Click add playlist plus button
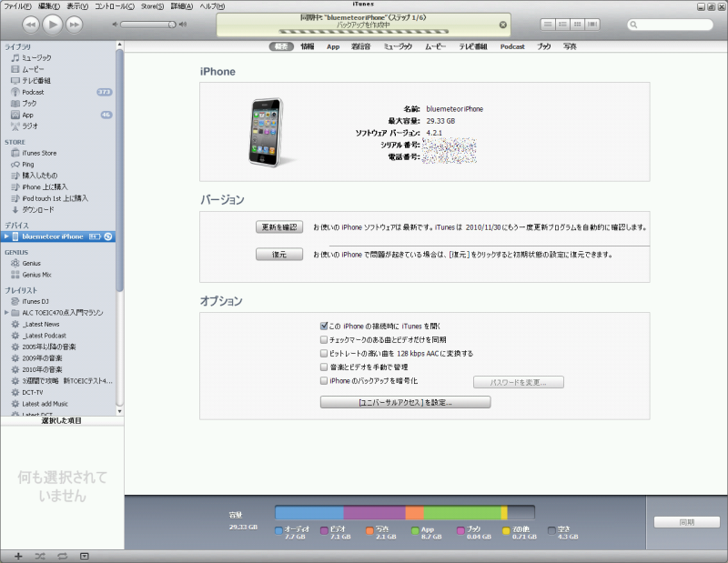The height and width of the screenshot is (563, 728). (18, 556)
